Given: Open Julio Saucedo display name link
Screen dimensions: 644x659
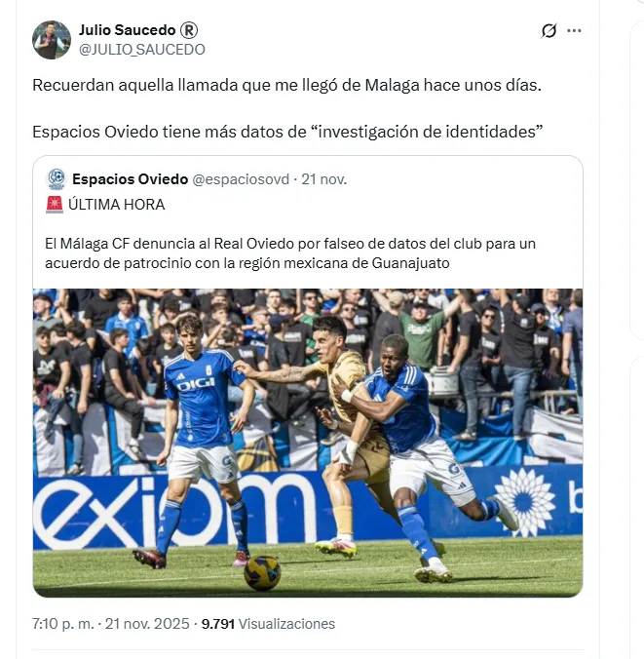Looking at the screenshot, I should (x=128, y=30).
